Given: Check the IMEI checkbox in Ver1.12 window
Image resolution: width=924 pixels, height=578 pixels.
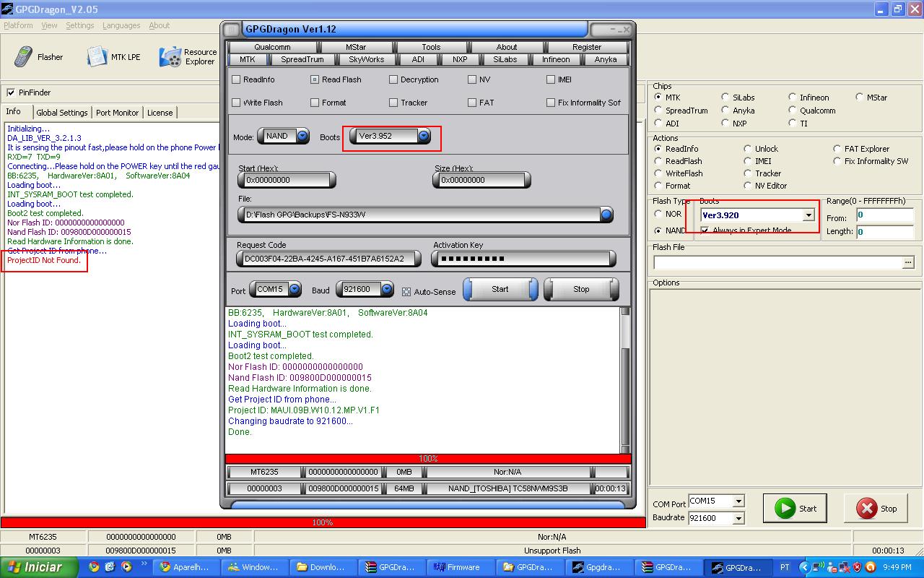Looking at the screenshot, I should [x=551, y=79].
